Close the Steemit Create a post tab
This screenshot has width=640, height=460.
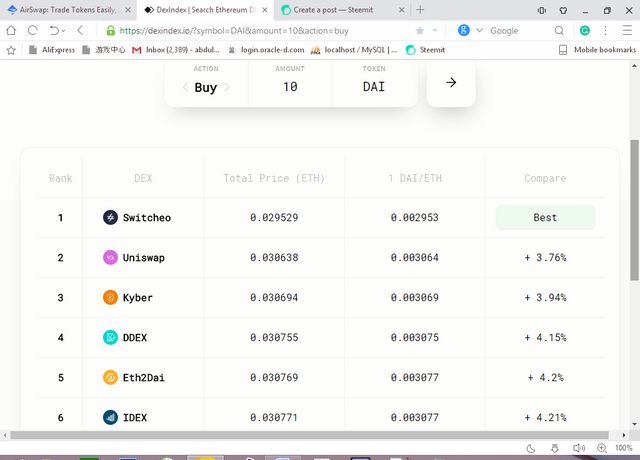tap(402, 10)
